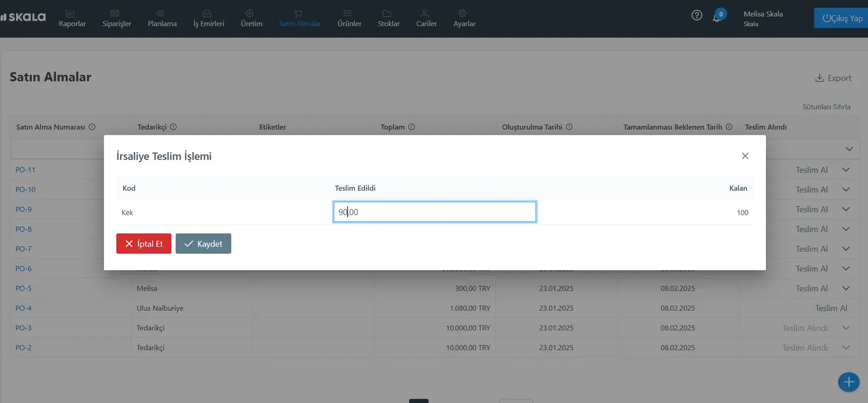Open purchase order PO-6 link
This screenshot has height=403, width=868.
click(23, 268)
